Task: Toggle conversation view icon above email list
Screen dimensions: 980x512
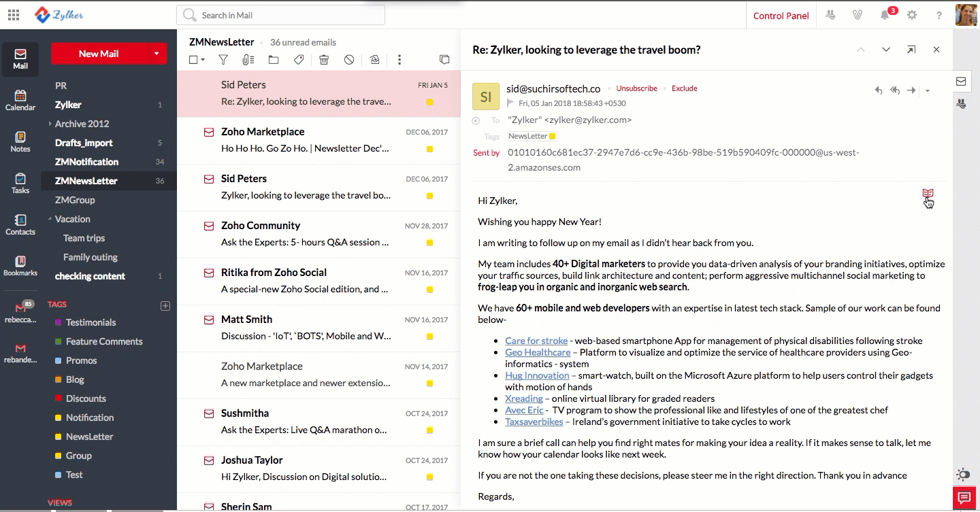Action: (444, 60)
